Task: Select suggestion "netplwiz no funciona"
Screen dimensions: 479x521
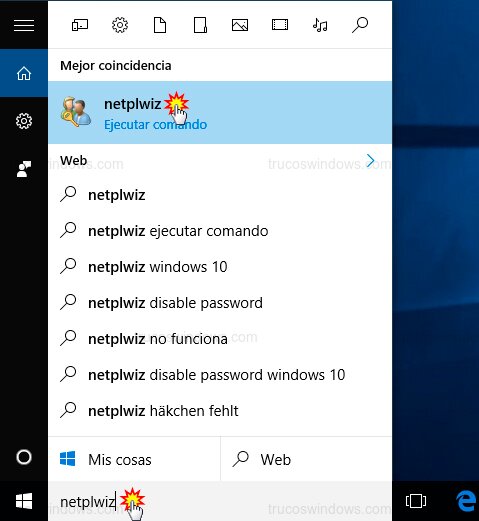Action: [220, 339]
